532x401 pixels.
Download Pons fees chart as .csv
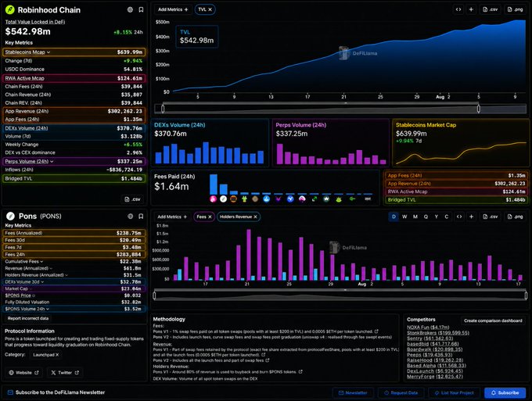click(x=491, y=217)
